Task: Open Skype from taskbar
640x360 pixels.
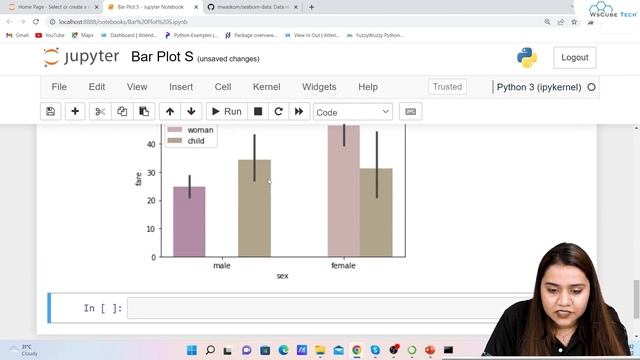Action: point(375,350)
